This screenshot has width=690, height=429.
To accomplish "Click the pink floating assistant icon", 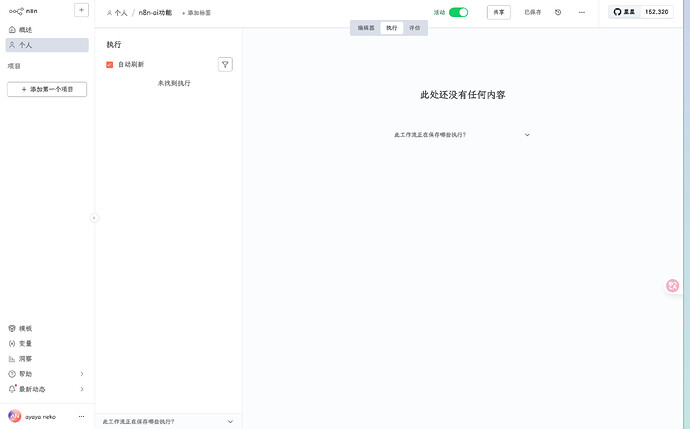I will coord(672,286).
